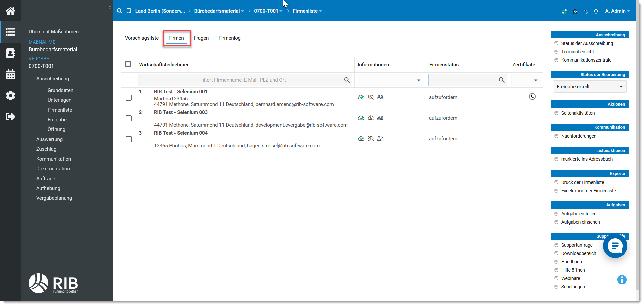
Task: Click Status der Ausschreibung link
Action: [587, 43]
